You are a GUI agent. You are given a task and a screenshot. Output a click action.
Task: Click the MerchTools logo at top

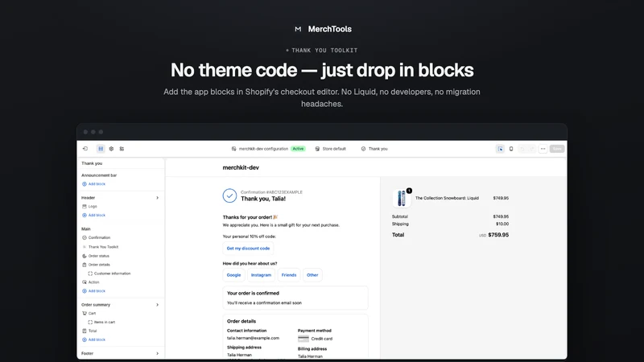(323, 29)
